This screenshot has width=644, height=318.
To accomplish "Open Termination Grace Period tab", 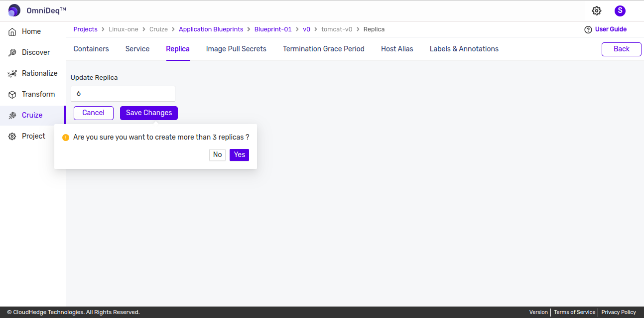I will coord(324,49).
